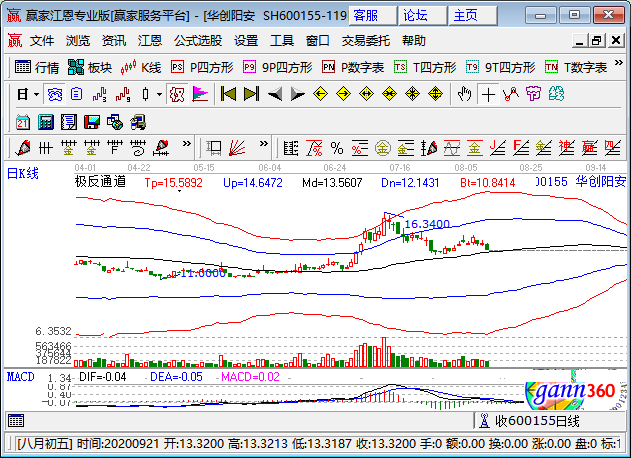Click the 主页 button
Image resolution: width=631 pixels, height=458 pixels.
tap(472, 16)
